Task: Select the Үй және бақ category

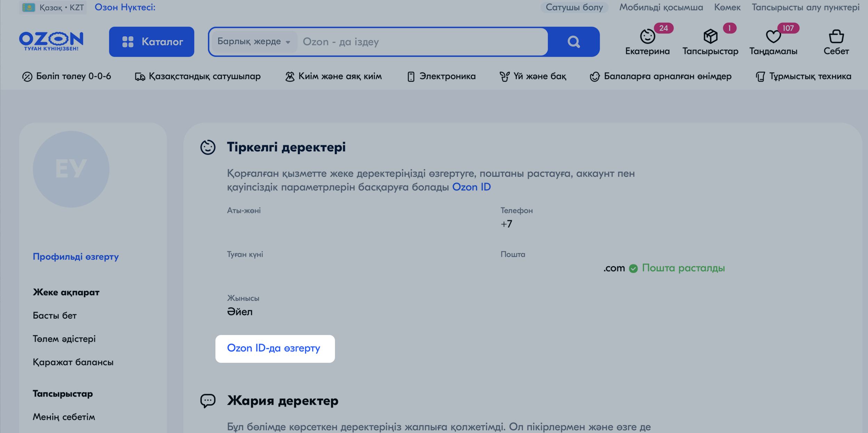Action: coord(533,76)
